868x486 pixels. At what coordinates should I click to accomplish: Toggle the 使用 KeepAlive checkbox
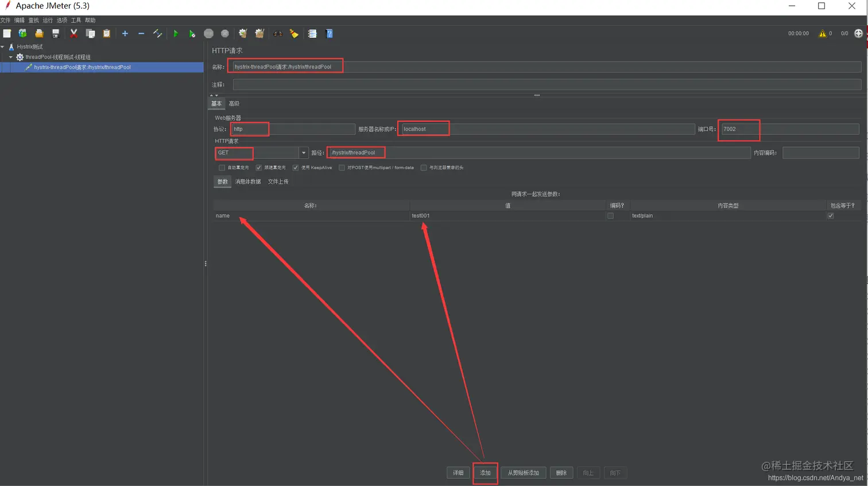point(295,168)
